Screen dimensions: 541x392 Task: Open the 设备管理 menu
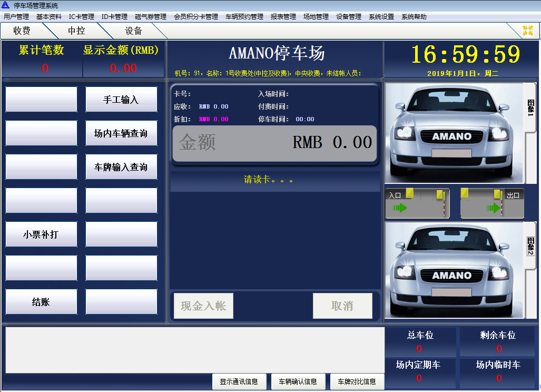[348, 17]
